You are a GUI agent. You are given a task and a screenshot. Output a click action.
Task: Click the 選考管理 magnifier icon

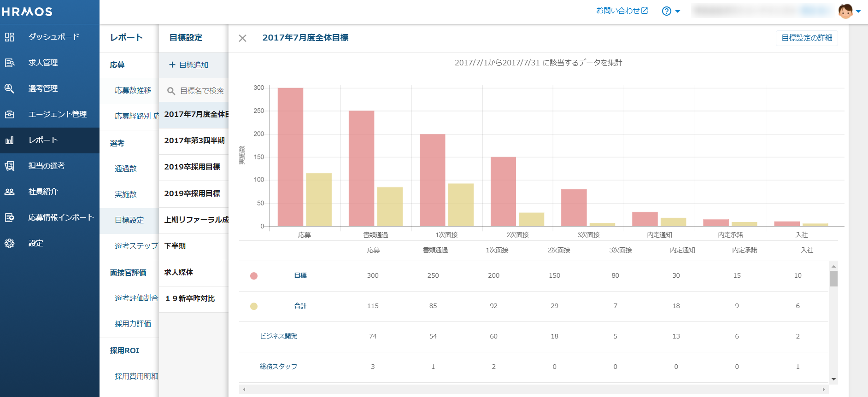(x=10, y=88)
